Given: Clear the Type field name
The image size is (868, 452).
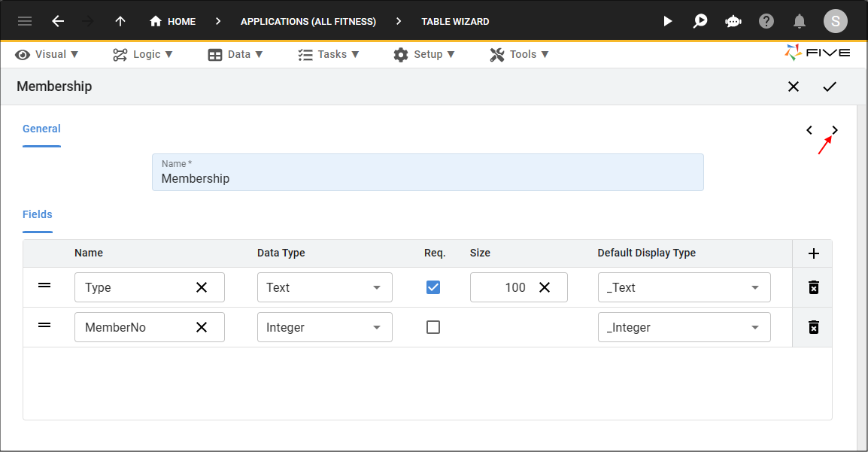Looking at the screenshot, I should [x=202, y=287].
